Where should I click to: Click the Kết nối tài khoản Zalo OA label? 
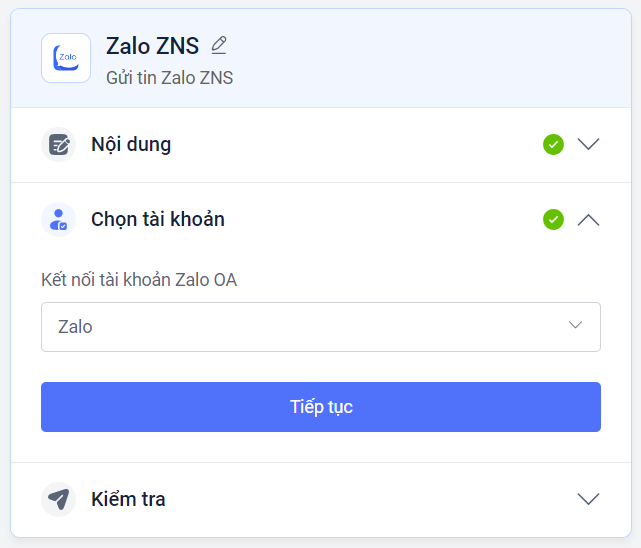coord(139,279)
